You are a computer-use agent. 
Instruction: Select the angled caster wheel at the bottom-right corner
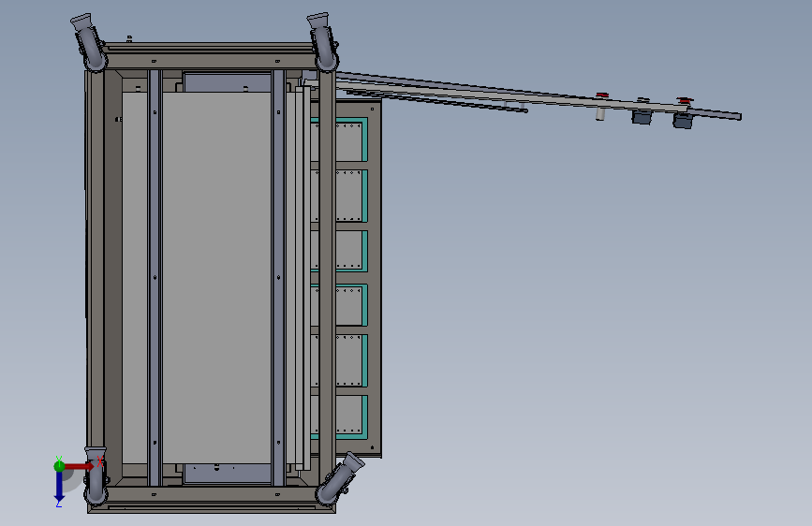339,479
